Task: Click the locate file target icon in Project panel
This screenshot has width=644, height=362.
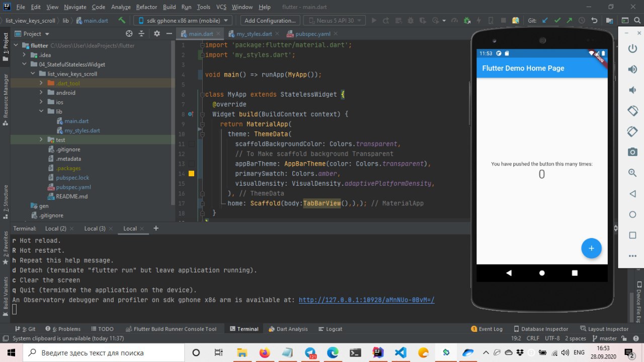Action: 129,34
